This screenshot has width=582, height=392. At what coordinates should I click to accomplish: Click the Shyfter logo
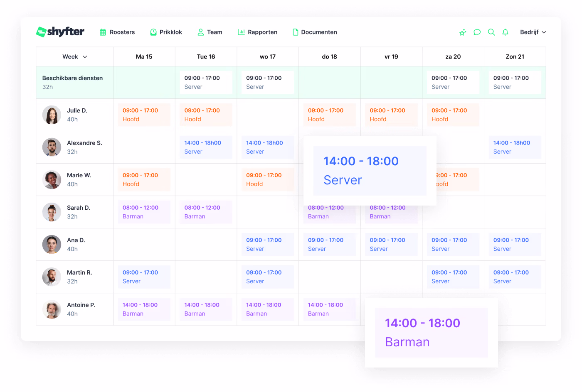(x=60, y=32)
